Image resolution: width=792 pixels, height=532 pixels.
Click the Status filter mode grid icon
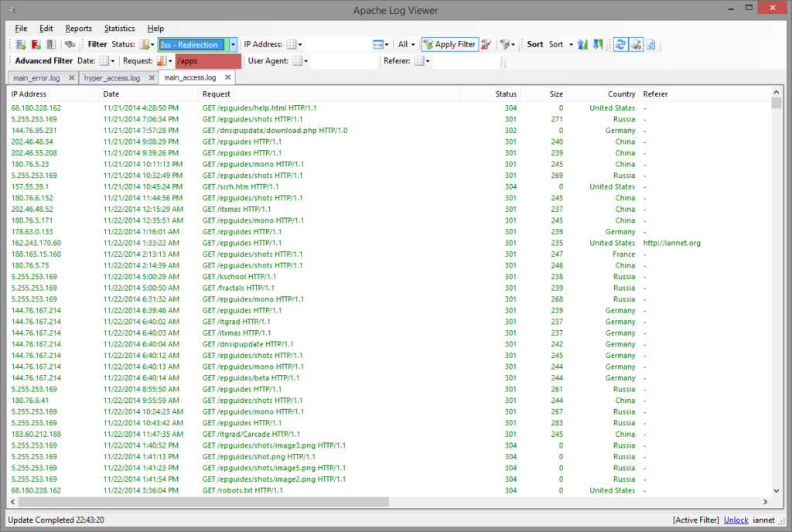tap(145, 44)
